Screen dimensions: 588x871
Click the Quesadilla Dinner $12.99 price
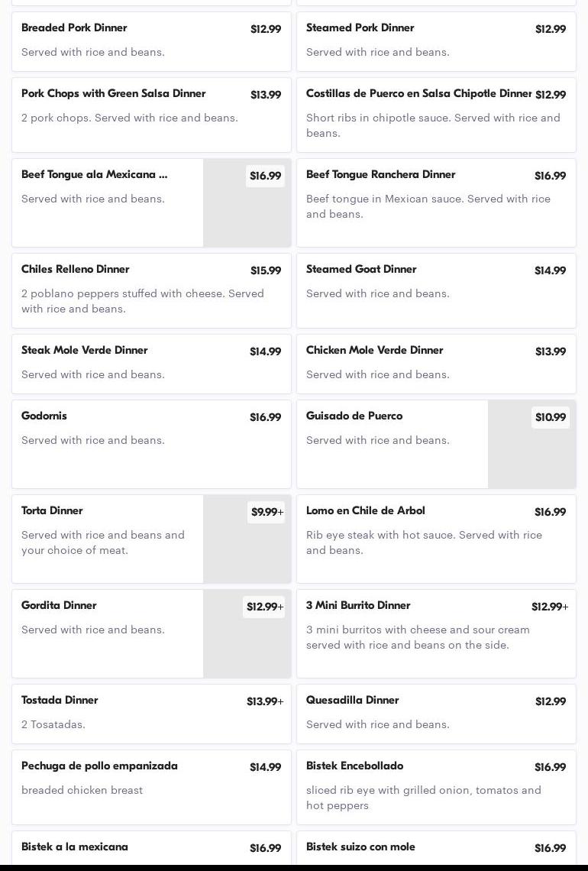[550, 701]
